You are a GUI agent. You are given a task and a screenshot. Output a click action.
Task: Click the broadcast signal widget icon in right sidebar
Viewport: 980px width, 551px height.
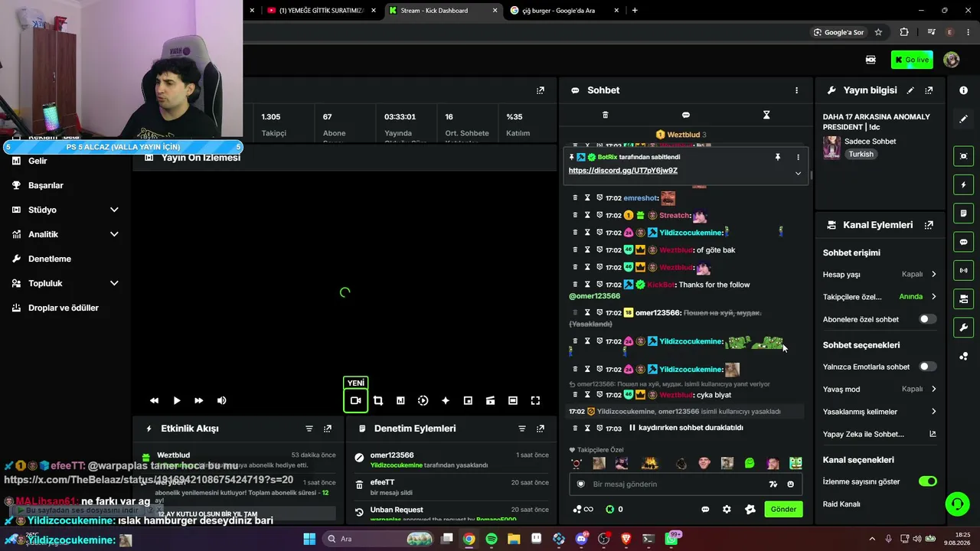(964, 270)
